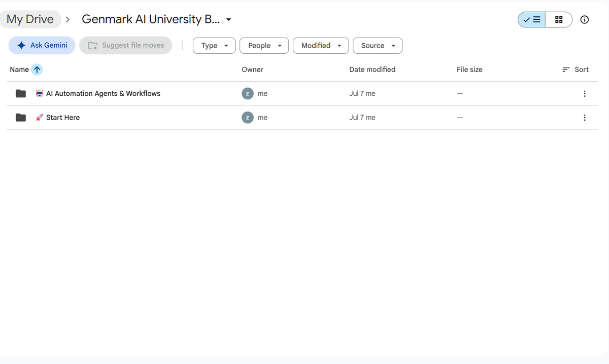Image resolution: width=609 pixels, height=364 pixels.
Task: Click the Start Here folder name
Action: [63, 118]
